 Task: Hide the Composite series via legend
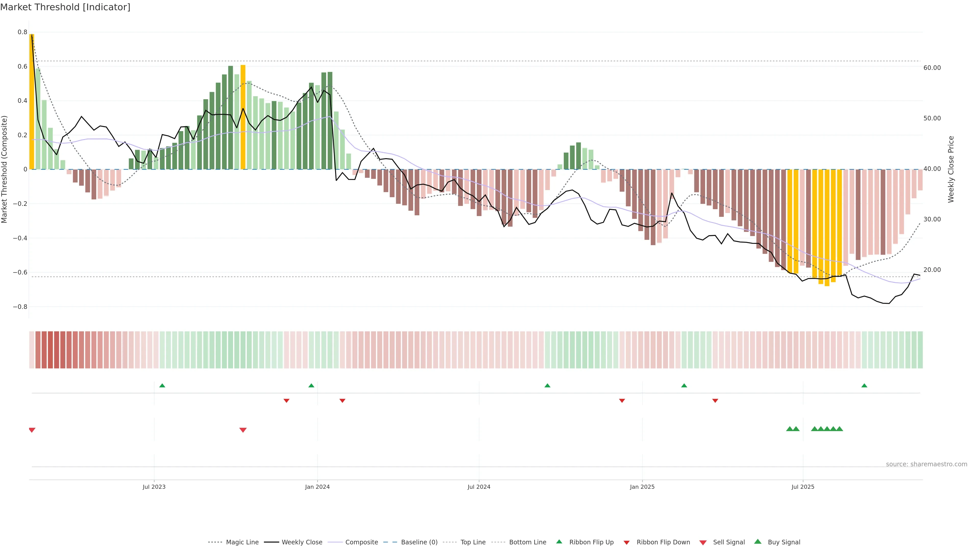tap(361, 542)
